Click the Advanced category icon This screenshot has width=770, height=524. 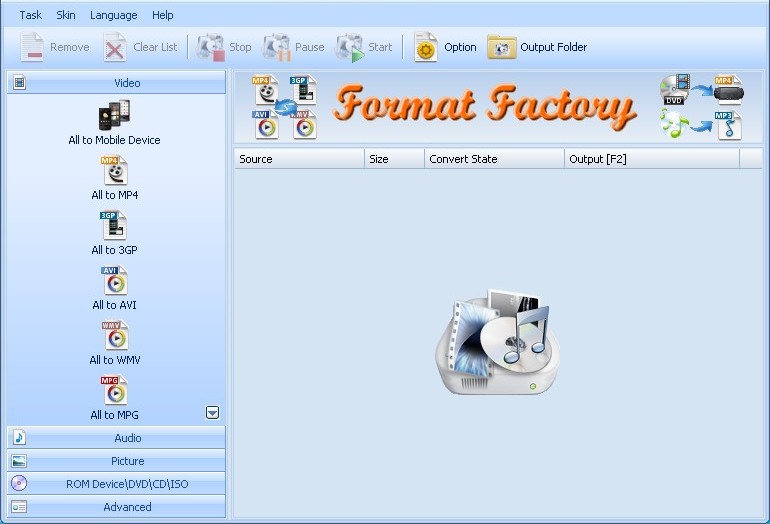click(19, 507)
